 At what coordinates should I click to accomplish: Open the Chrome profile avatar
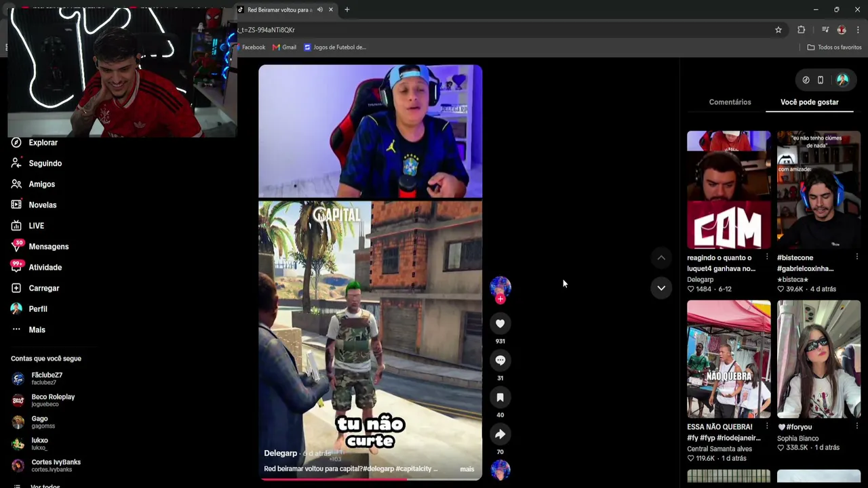click(842, 30)
